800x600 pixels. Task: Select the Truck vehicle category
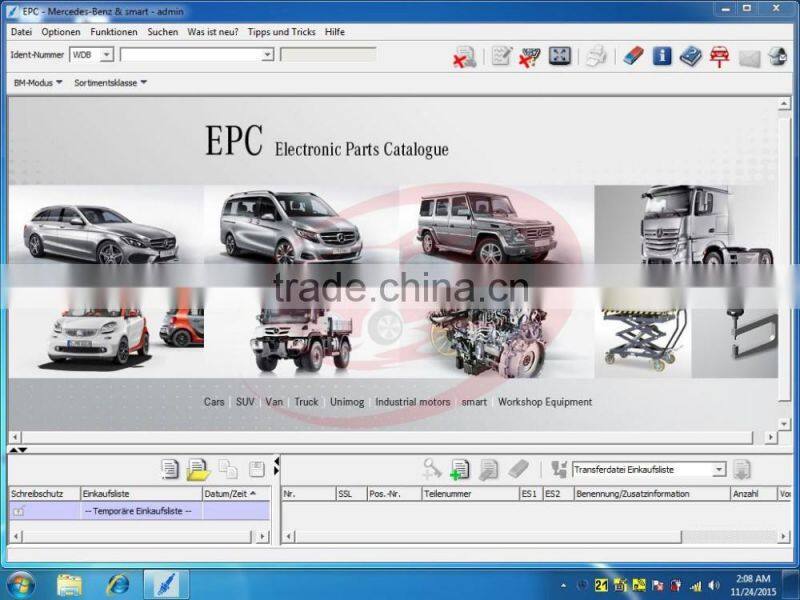306,401
